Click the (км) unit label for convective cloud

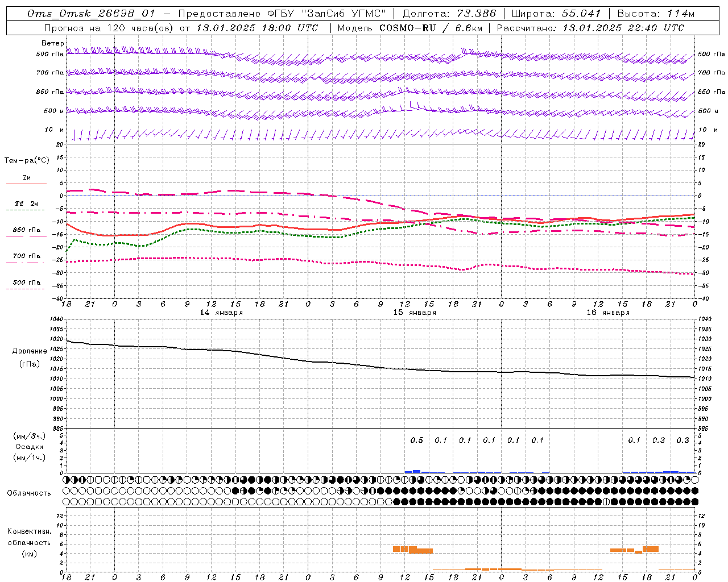pos(30,554)
